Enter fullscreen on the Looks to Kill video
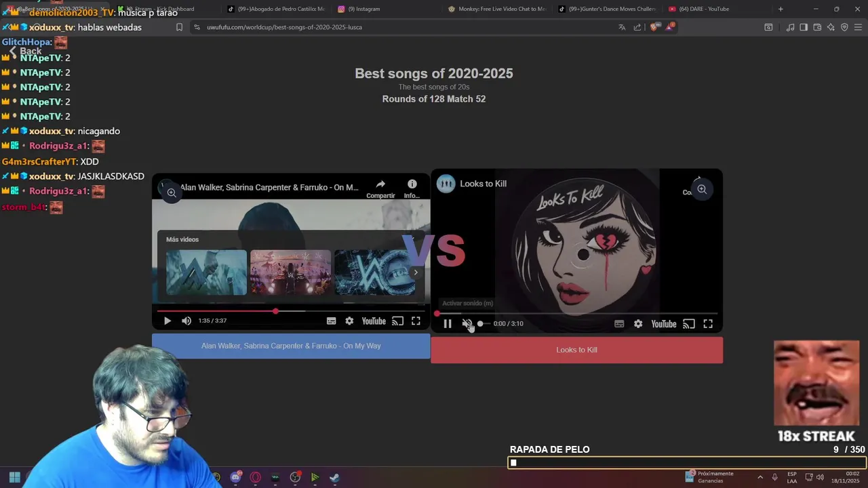This screenshot has width=868, height=488. pyautogui.click(x=708, y=324)
